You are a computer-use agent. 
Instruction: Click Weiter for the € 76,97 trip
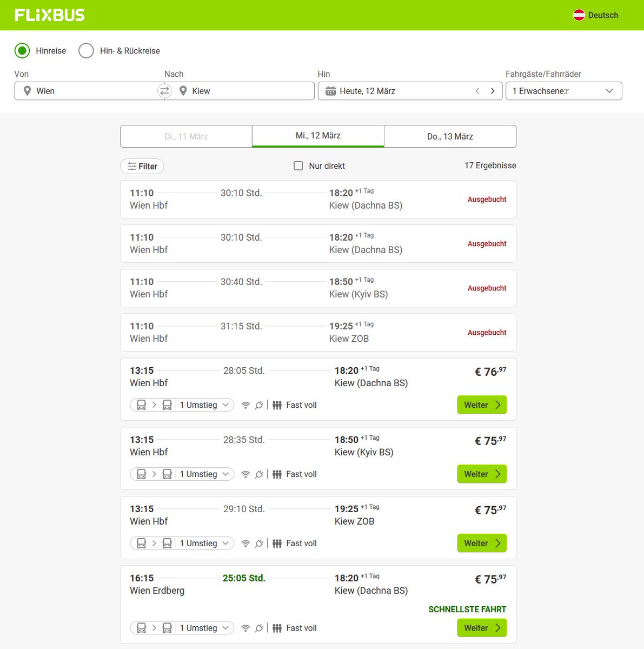(x=482, y=405)
